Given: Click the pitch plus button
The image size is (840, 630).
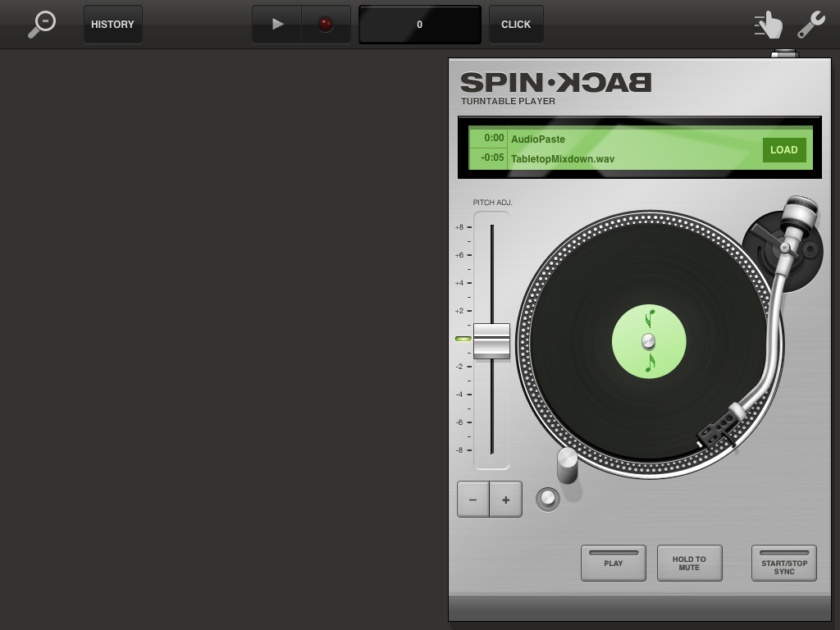Looking at the screenshot, I should [505, 500].
